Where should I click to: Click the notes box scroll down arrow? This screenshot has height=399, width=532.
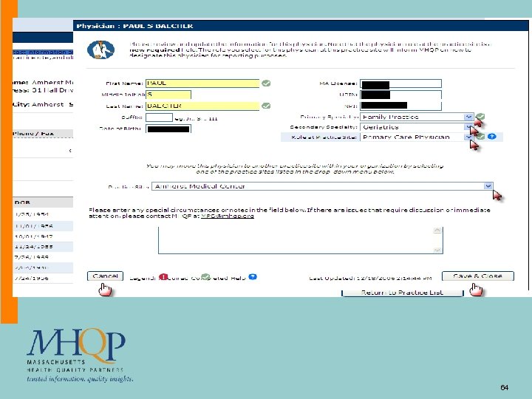[x=437, y=250]
